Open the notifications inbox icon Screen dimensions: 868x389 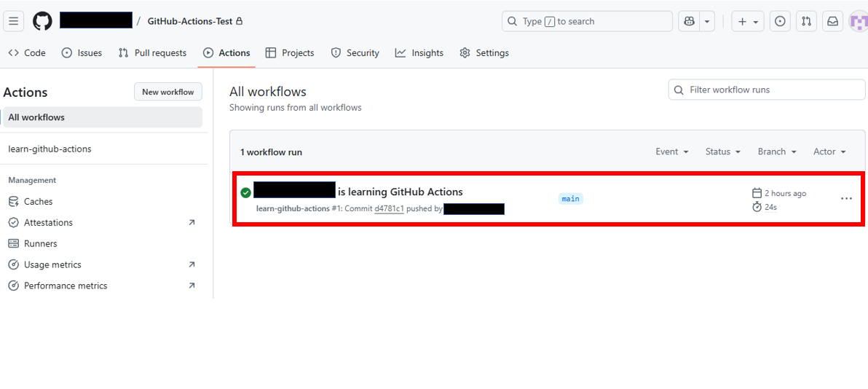click(832, 21)
